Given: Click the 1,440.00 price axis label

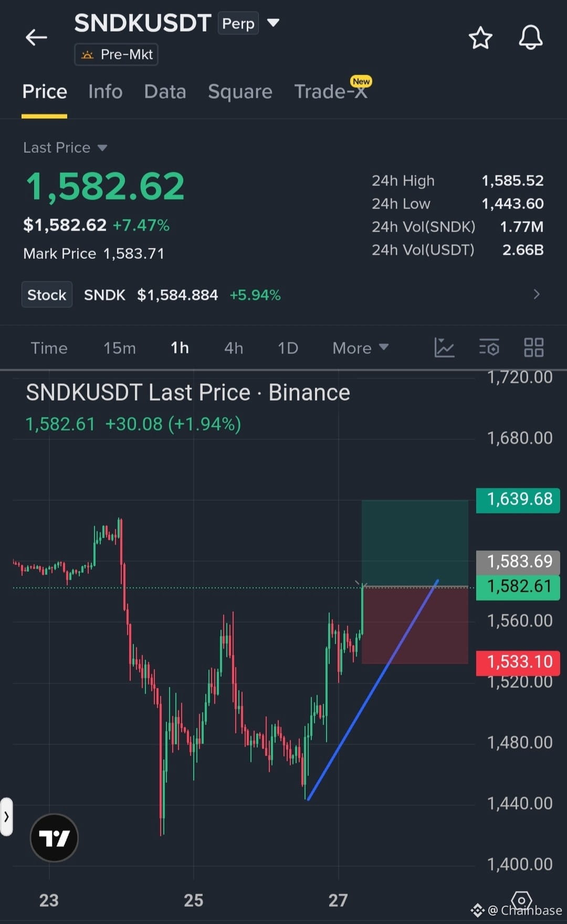Looking at the screenshot, I should (520, 804).
